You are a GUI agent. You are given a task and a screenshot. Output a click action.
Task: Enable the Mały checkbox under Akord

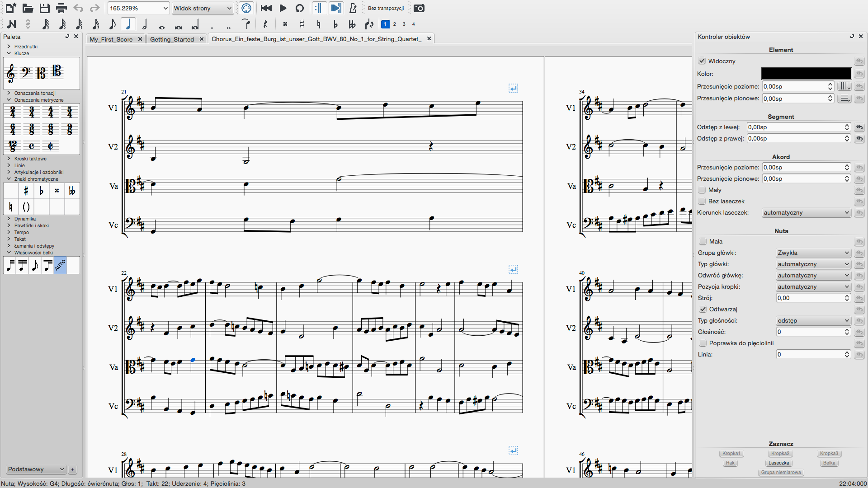(x=702, y=190)
